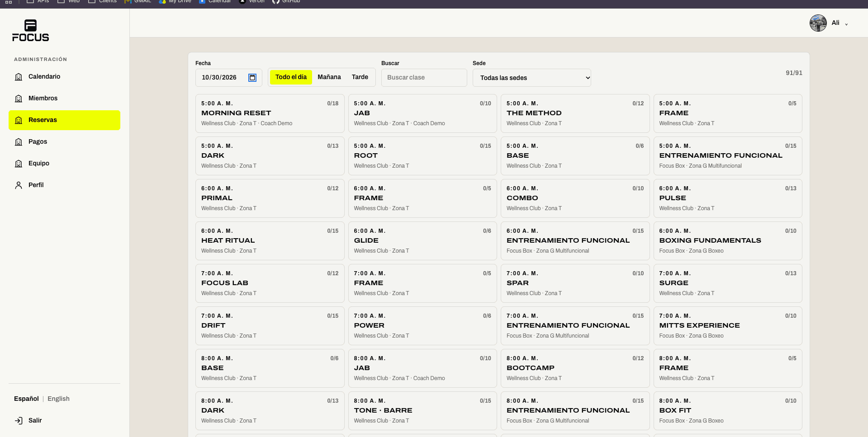Select the Tarde time filter
The height and width of the screenshot is (437, 868).
(x=360, y=77)
